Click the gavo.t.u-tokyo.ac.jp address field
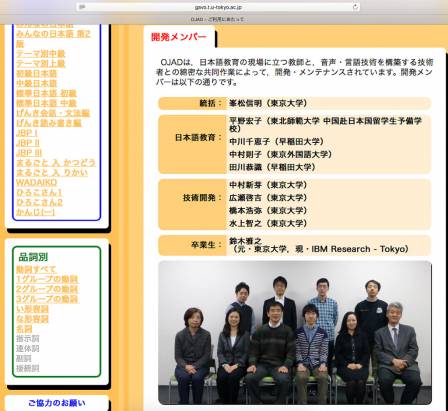 [218, 7]
